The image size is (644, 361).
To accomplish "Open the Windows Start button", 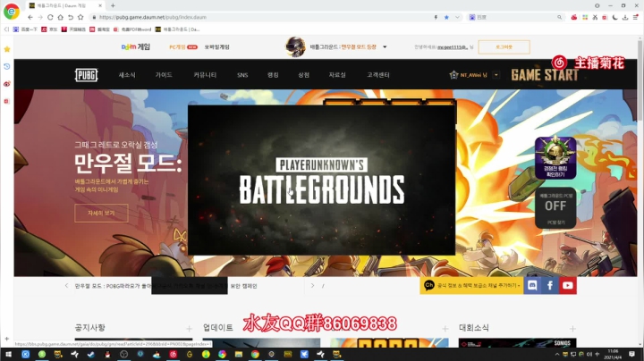I will (x=8, y=354).
